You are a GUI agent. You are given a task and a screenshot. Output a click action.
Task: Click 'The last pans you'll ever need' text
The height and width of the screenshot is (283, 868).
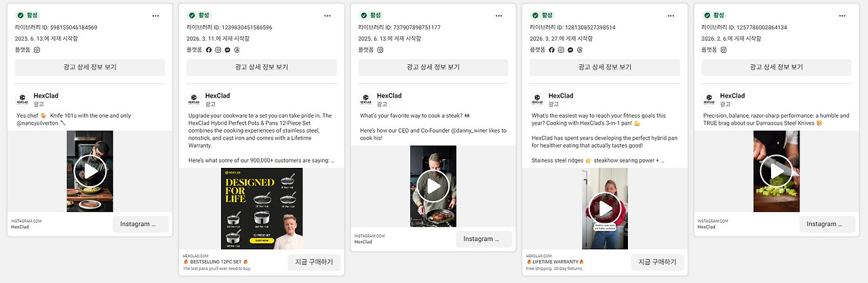216,269
